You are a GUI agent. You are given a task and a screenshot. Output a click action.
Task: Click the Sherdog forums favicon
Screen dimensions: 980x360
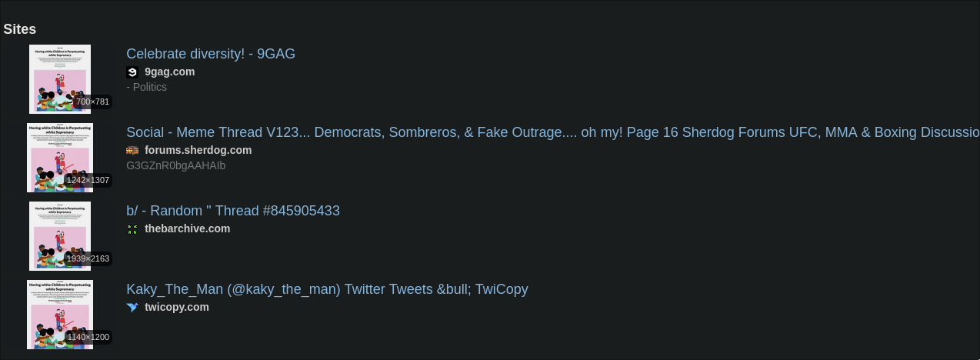coord(132,151)
